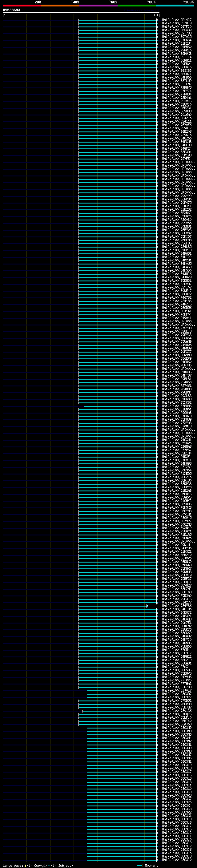Image resolution: width=197 pixels, height=868 pixels.
Task: Select hit label UniRef100_B6KFN2
Action: (177, 626)
